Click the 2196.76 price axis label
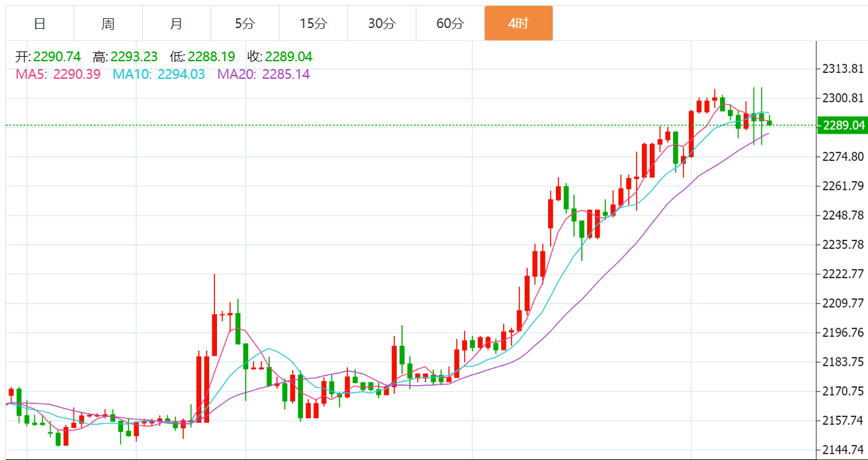The height and width of the screenshot is (460, 868). click(x=843, y=332)
